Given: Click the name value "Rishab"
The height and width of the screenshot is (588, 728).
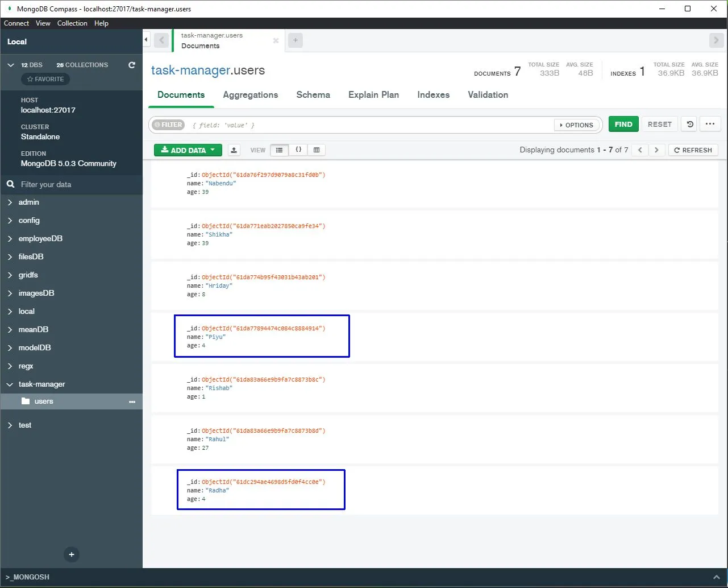Looking at the screenshot, I should (x=219, y=388).
